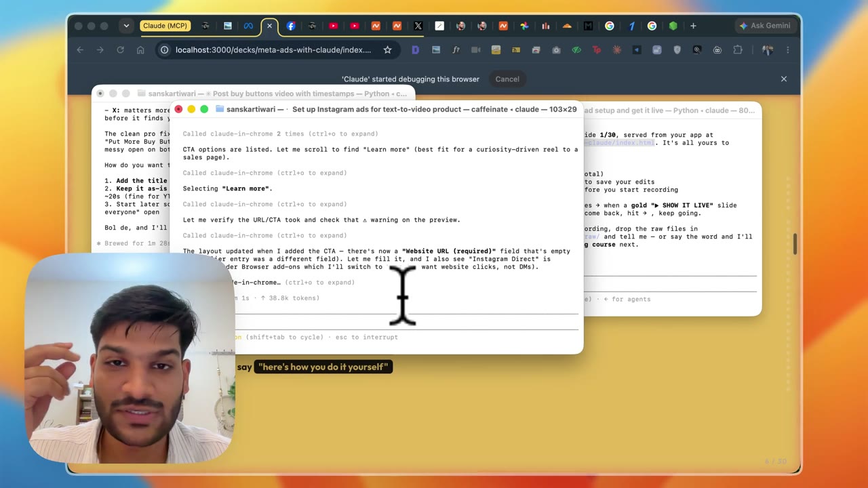
Task: Bookmark this page with the star
Action: 387,49
